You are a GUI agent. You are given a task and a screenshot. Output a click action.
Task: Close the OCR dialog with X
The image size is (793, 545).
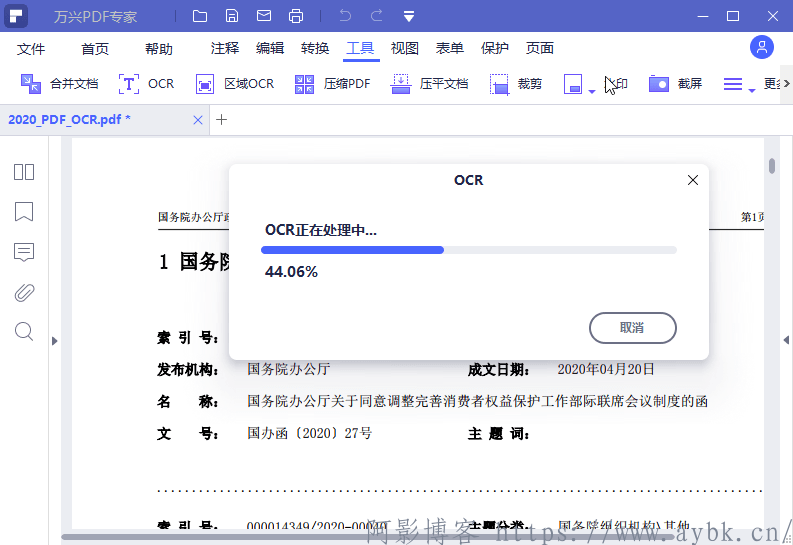693,180
